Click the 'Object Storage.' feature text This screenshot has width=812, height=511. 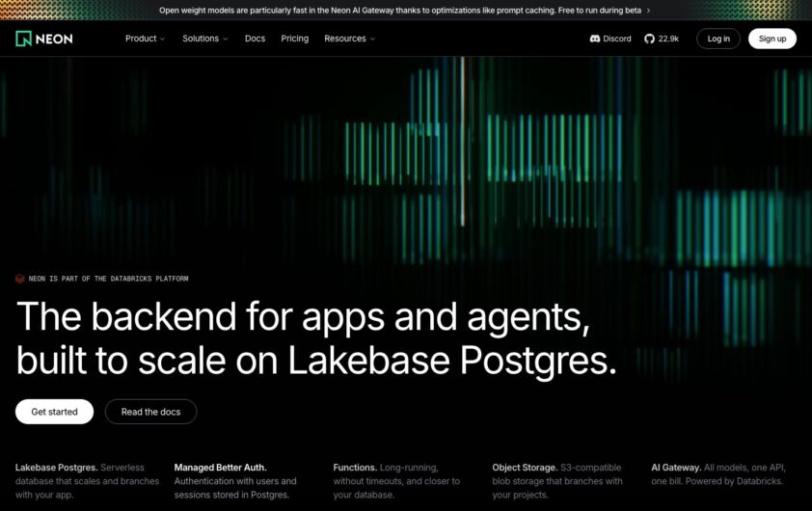click(x=525, y=468)
